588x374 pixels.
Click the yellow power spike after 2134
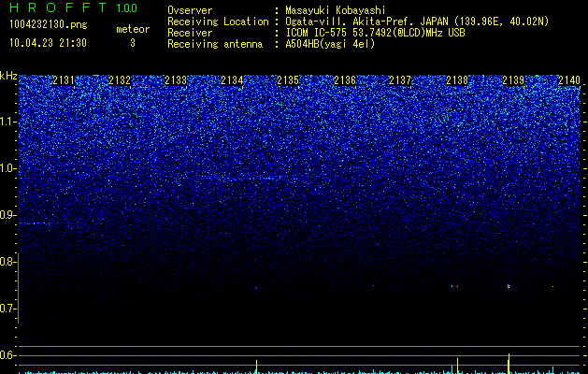(x=256, y=367)
